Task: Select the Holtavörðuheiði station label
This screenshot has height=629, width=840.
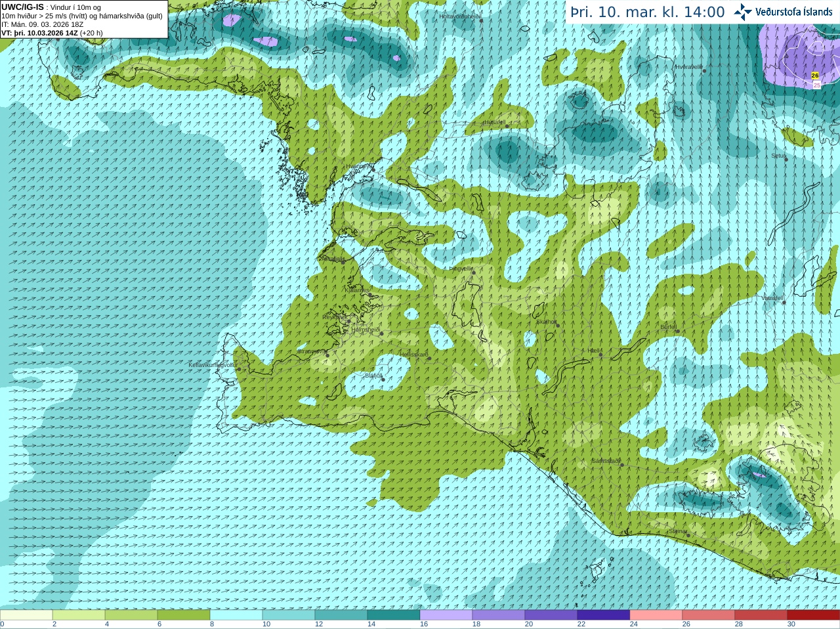Action: [460, 16]
